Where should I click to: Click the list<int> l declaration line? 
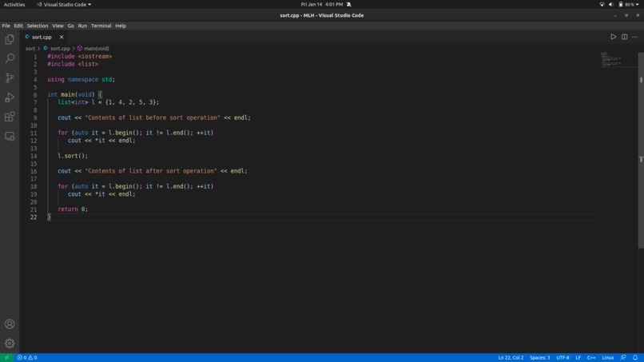click(x=109, y=102)
